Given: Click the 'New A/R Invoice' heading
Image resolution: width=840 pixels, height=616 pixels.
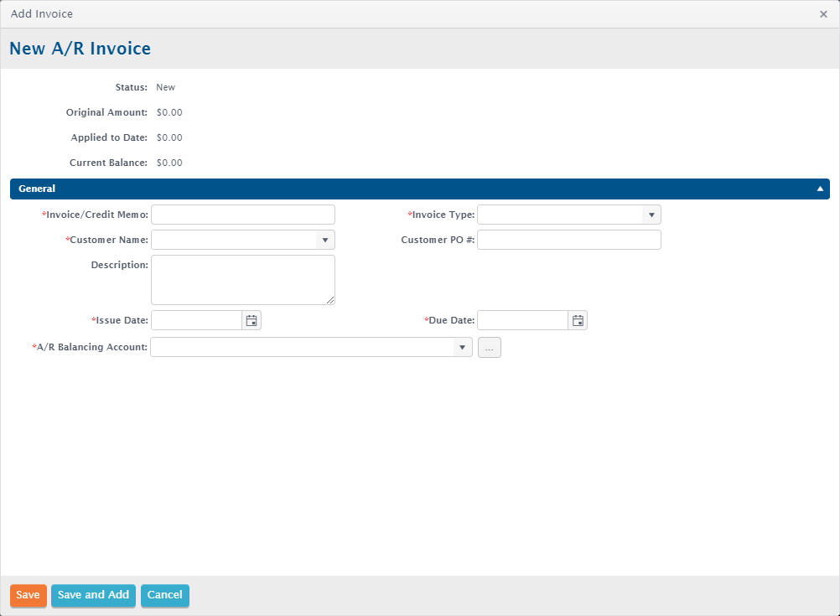Looking at the screenshot, I should (x=80, y=49).
